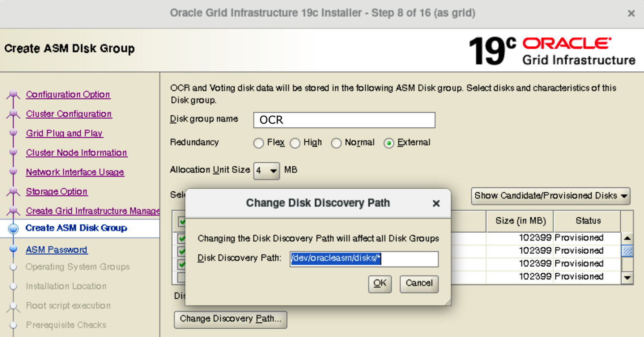The image size is (644, 337).
Task: Click the Disk group name field with OCR
Action: click(x=344, y=120)
